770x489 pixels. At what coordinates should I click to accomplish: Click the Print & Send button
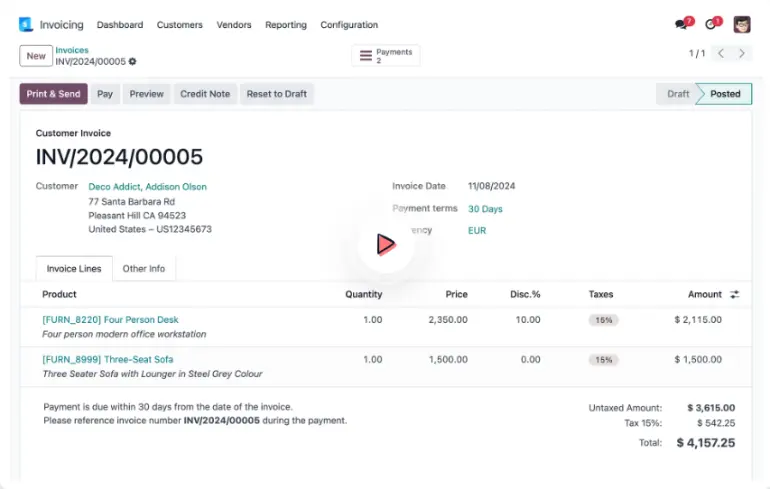point(53,94)
